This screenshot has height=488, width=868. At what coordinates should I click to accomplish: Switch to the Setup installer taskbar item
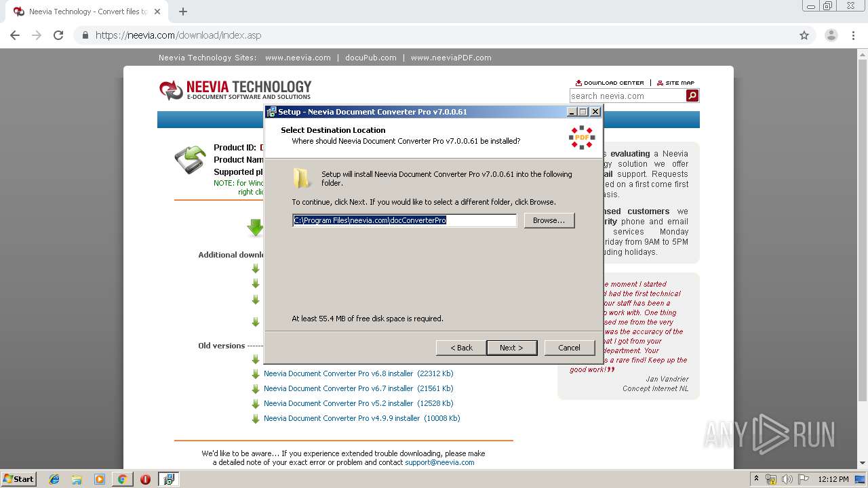point(168,479)
